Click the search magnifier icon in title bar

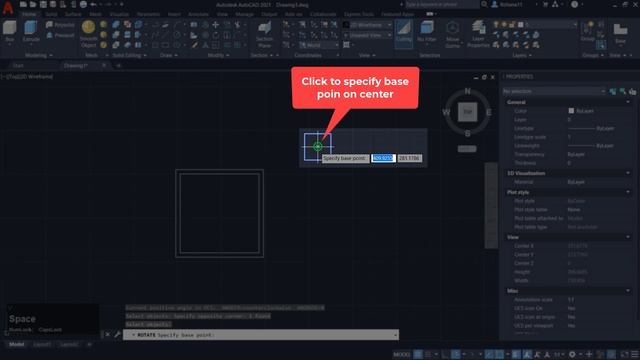click(484, 4)
